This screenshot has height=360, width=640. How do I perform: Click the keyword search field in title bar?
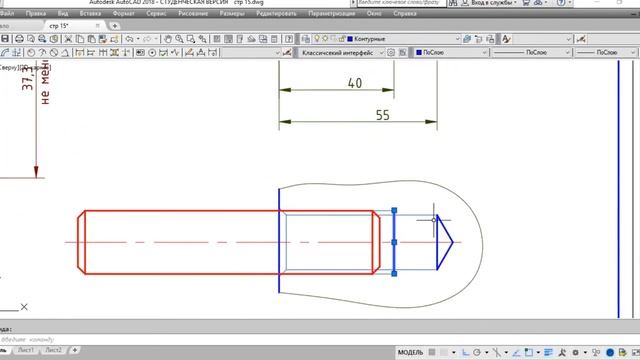pyautogui.click(x=401, y=3)
